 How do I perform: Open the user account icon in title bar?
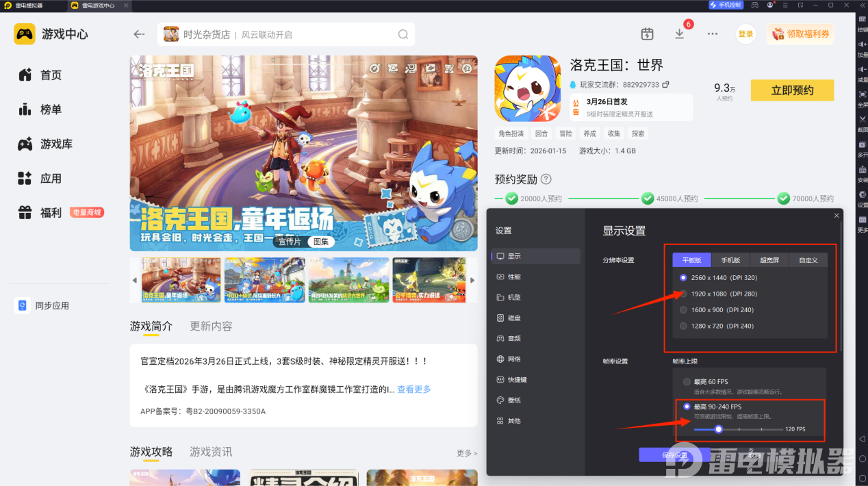770,5
